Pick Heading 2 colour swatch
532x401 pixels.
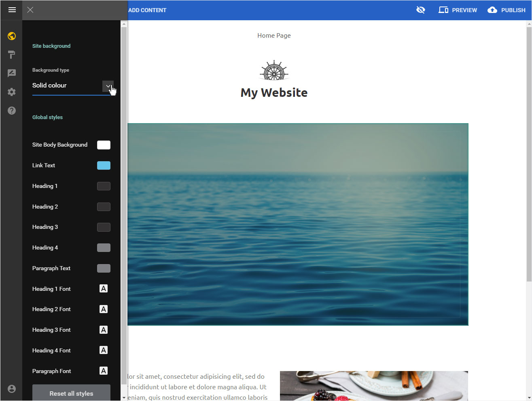point(104,207)
